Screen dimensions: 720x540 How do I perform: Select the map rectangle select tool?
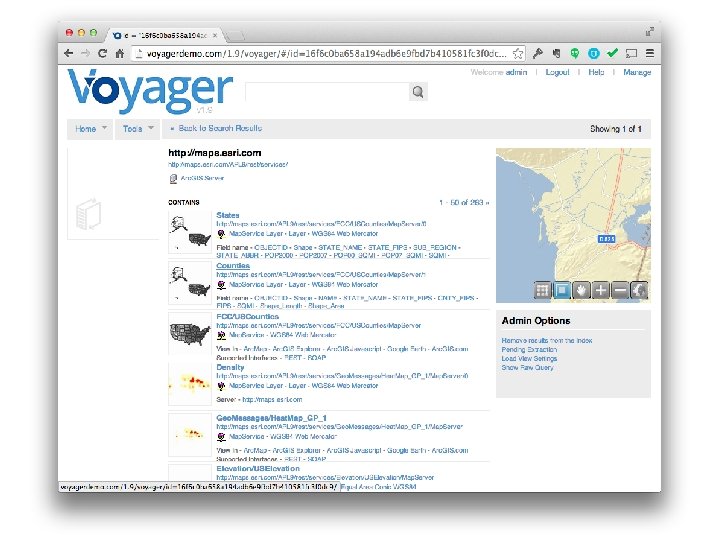pos(562,290)
